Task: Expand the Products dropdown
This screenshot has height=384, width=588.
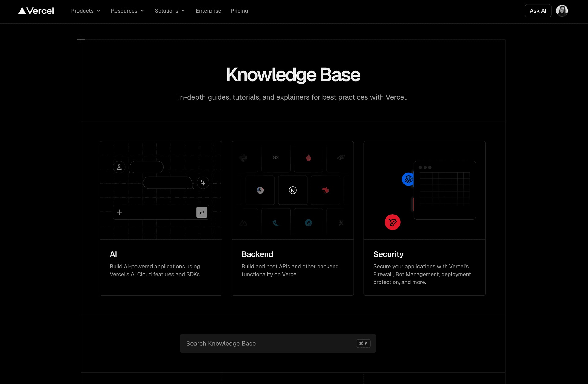Action: tap(85, 11)
